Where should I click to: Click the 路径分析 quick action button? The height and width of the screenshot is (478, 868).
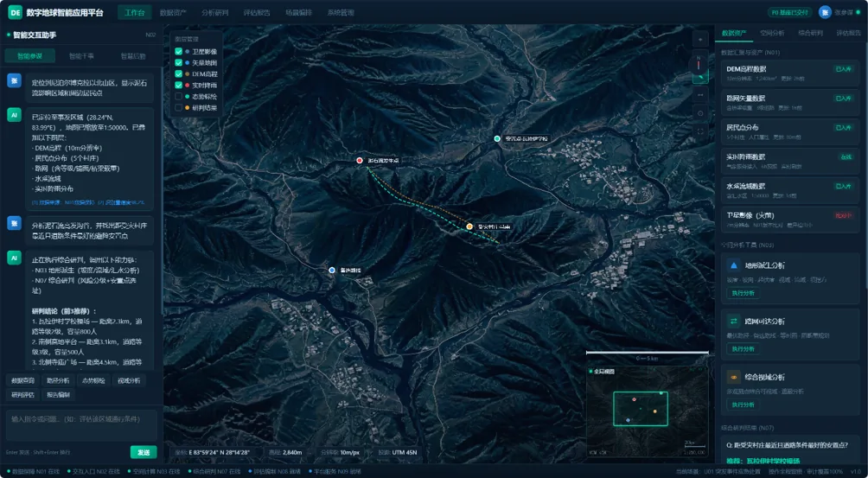tap(58, 380)
